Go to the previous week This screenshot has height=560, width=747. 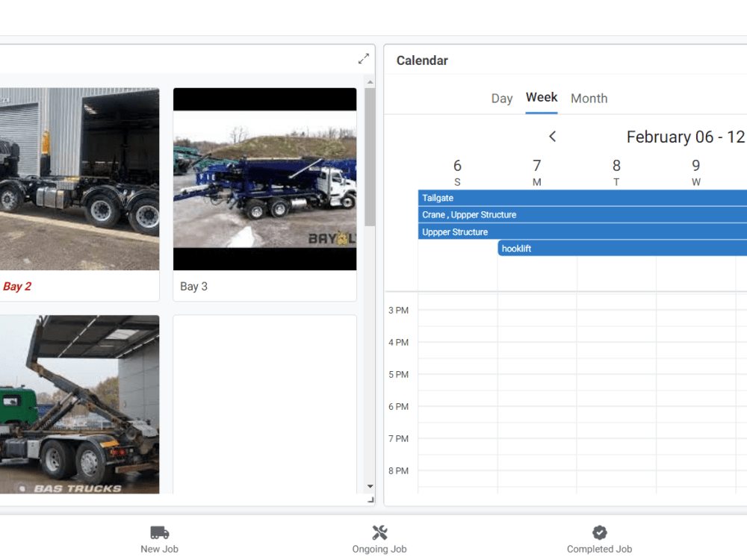click(x=552, y=137)
